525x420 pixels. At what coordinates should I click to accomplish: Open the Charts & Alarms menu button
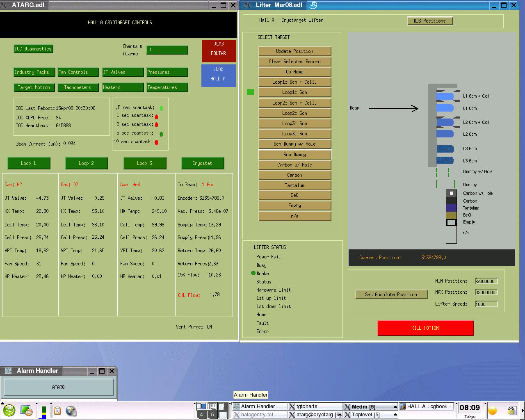(x=167, y=50)
